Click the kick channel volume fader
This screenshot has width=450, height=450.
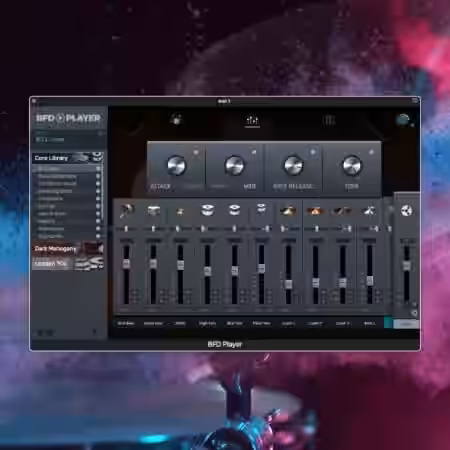(x=126, y=264)
